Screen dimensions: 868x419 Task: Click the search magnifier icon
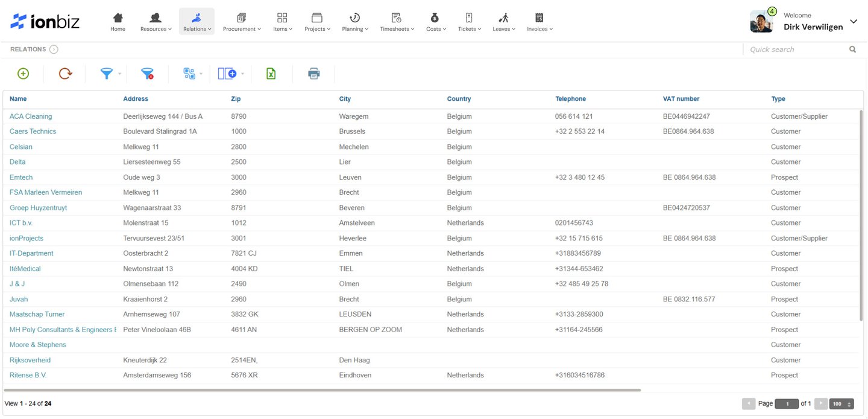pos(852,49)
